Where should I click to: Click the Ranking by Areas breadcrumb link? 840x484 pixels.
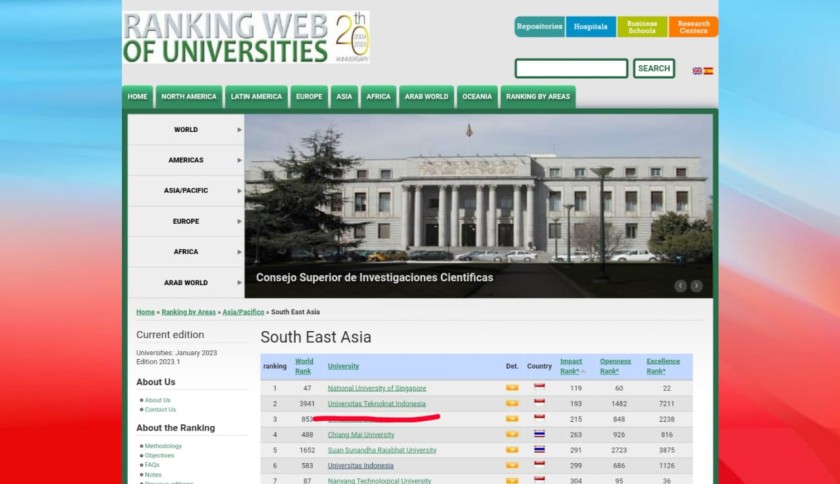pyautogui.click(x=189, y=312)
